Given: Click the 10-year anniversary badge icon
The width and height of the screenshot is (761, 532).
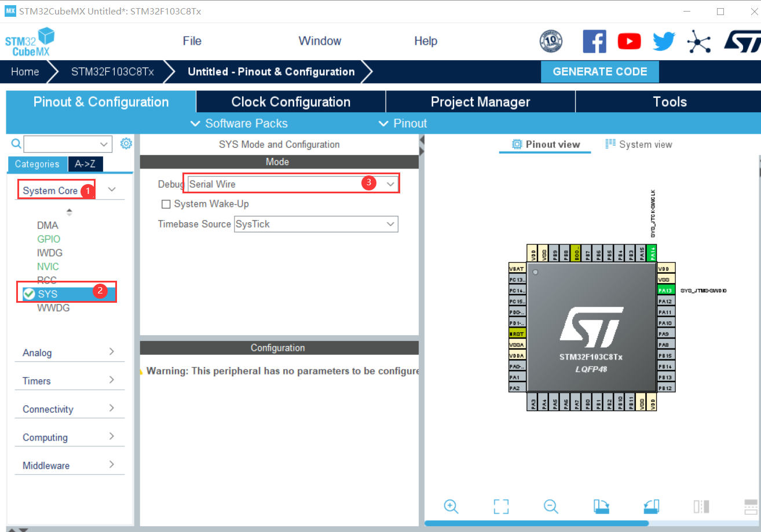Looking at the screenshot, I should [551, 41].
